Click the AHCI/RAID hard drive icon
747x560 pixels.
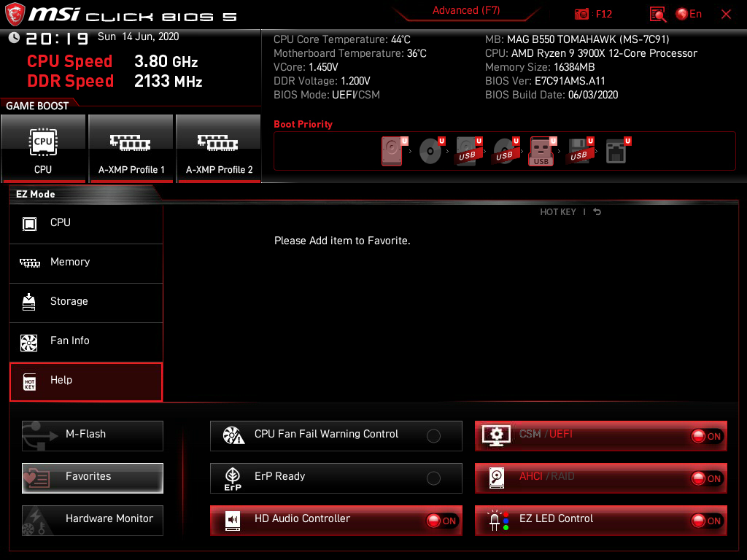[496, 478]
